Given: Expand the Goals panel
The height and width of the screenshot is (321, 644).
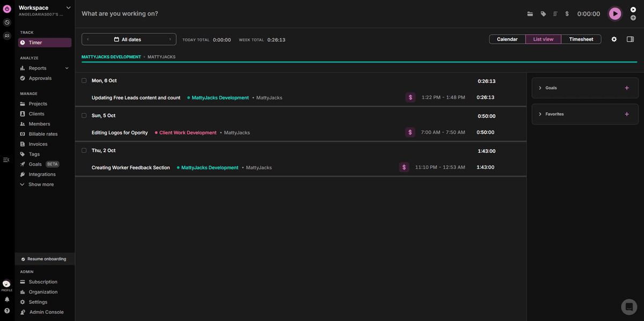Looking at the screenshot, I should [x=540, y=87].
